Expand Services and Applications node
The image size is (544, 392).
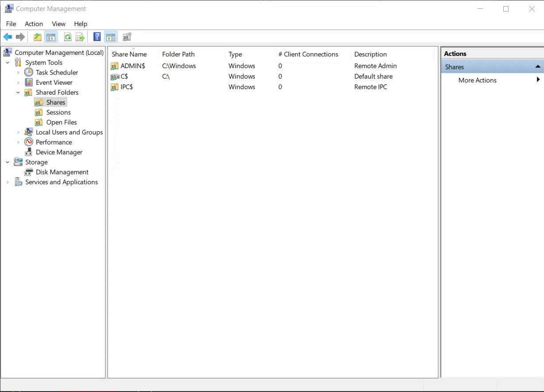[8, 182]
